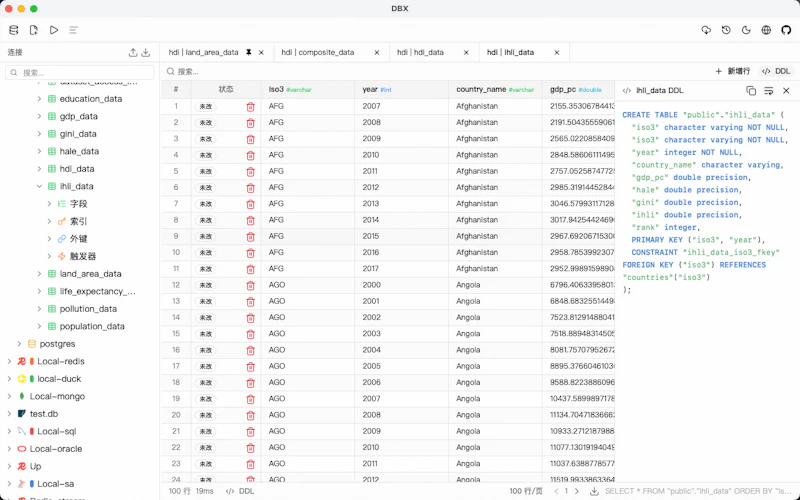Open the GitHub icon
Image resolution: width=800 pixels, height=500 pixels.
tap(786, 30)
